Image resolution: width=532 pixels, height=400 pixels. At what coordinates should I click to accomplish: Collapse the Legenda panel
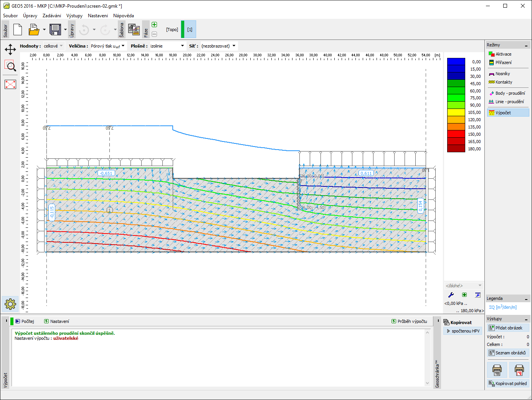(x=526, y=299)
